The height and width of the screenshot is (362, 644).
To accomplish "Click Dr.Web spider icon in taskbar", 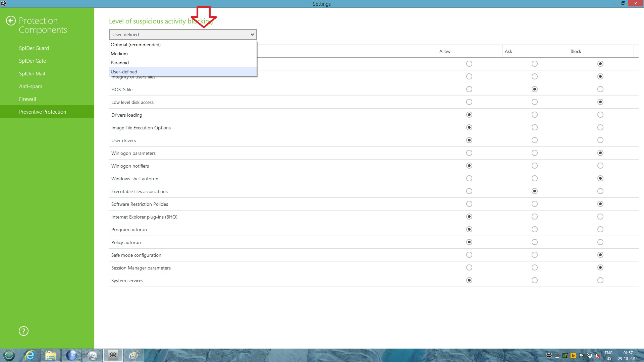I will tap(113, 355).
